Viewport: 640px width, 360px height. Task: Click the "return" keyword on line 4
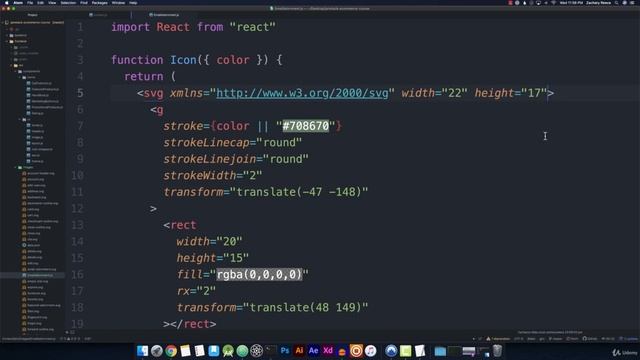point(144,76)
